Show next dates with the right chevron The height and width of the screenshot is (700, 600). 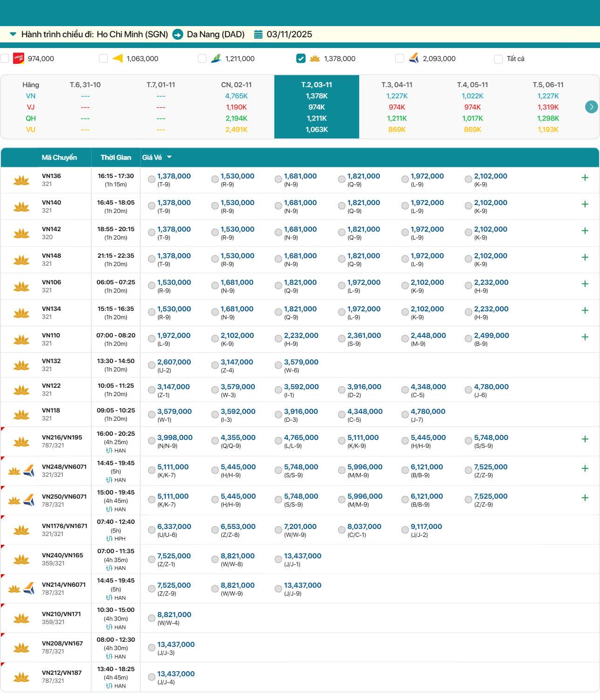pyautogui.click(x=591, y=107)
